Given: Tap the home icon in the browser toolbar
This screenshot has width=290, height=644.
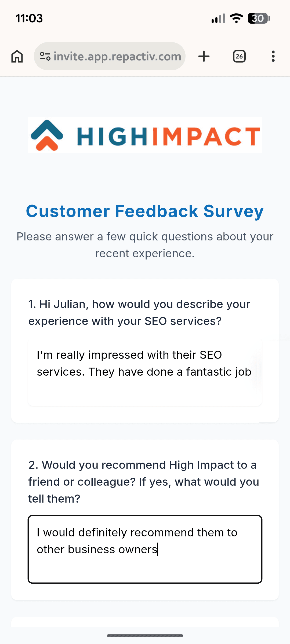Looking at the screenshot, I should [x=17, y=56].
